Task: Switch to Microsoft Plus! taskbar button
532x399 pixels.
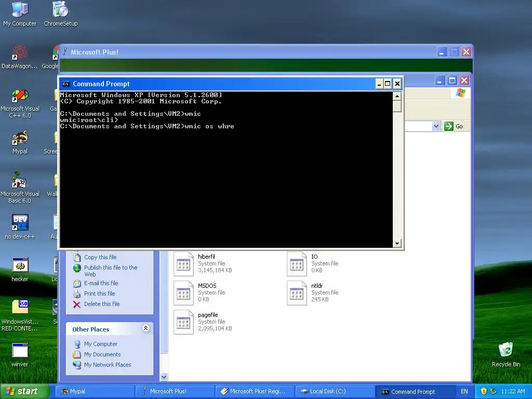Action: 175,391
